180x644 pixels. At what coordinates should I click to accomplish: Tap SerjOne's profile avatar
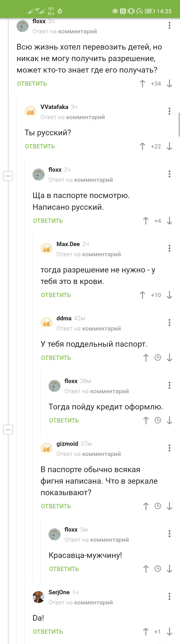click(x=38, y=597)
